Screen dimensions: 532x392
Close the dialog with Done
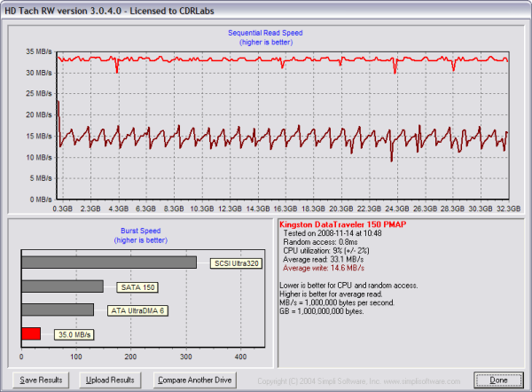[x=498, y=380]
